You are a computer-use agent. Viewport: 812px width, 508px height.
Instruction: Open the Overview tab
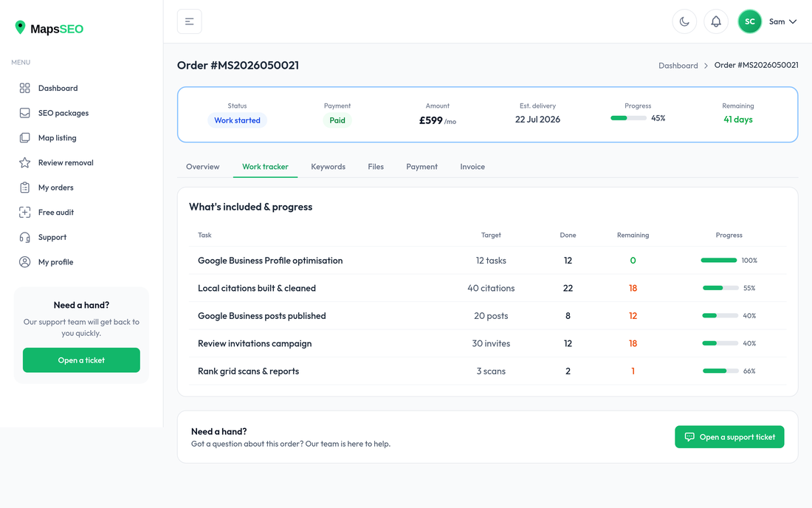202,167
